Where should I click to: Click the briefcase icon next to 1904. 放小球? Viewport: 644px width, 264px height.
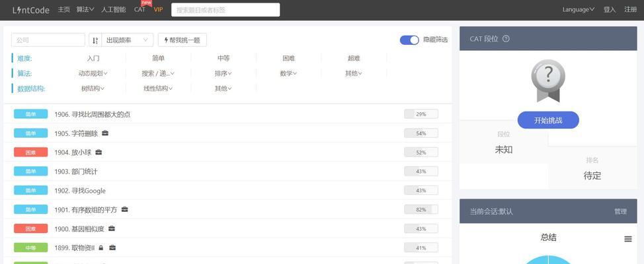pos(99,152)
